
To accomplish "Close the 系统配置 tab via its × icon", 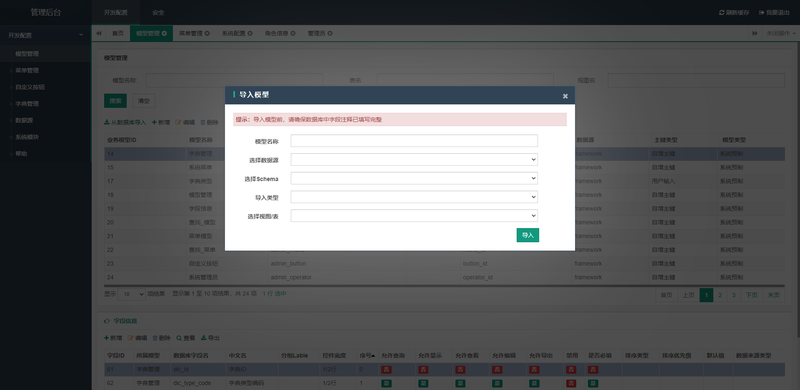I will coord(250,34).
